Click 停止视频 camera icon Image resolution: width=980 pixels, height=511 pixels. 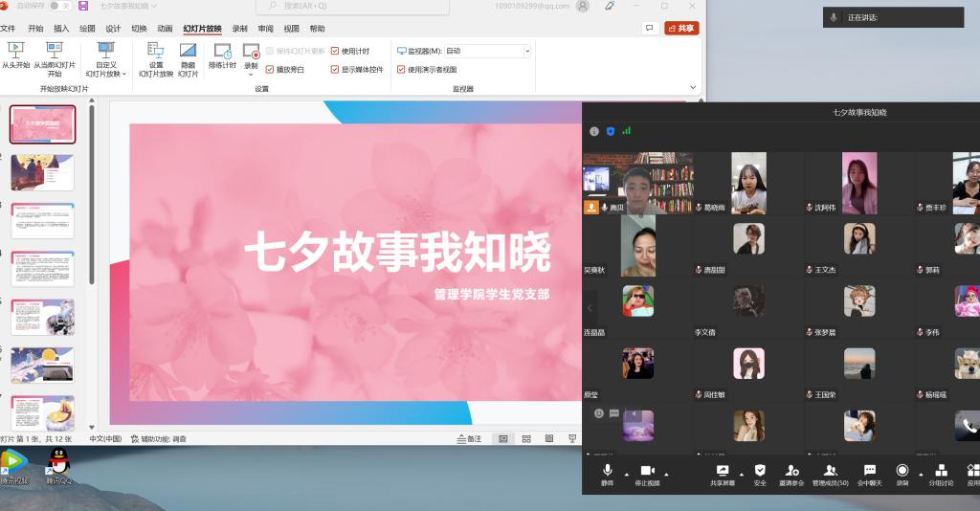[x=647, y=470]
